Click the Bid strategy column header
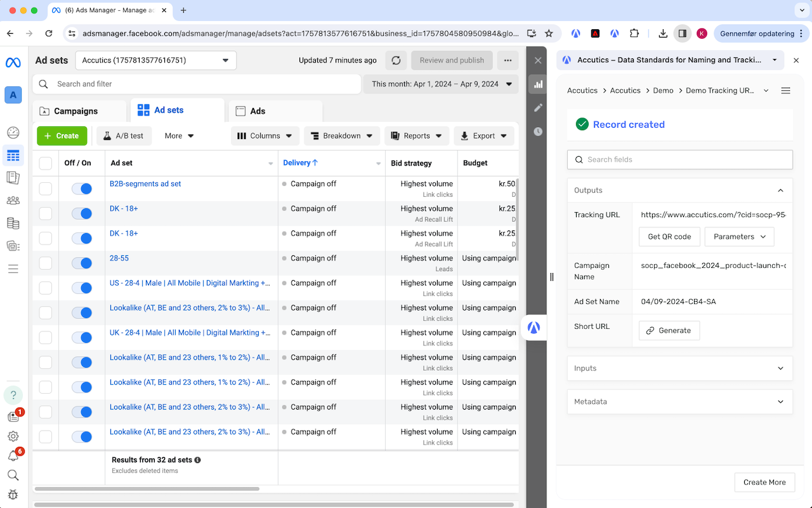This screenshot has width=812, height=508. 411,163
